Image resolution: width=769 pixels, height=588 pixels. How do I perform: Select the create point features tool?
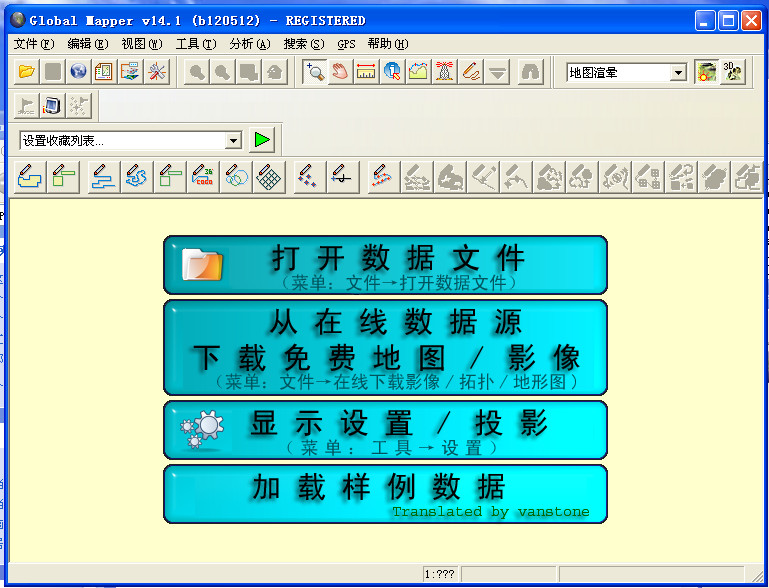309,177
